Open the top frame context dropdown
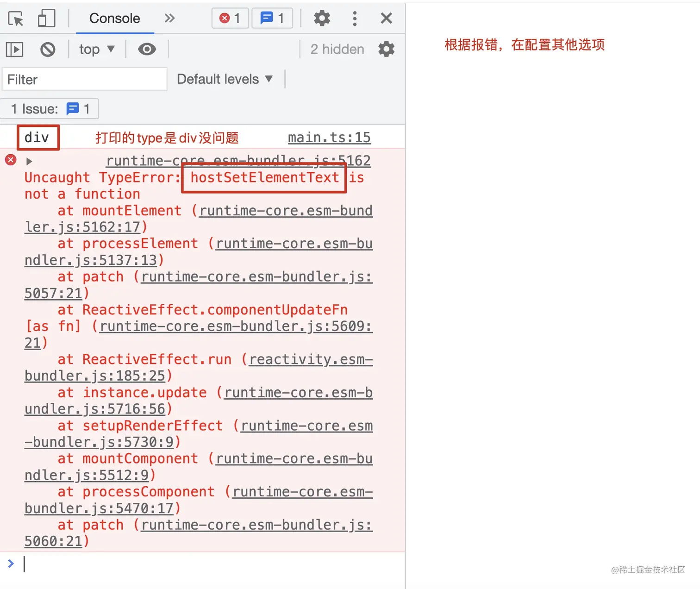The image size is (700, 589). tap(96, 49)
